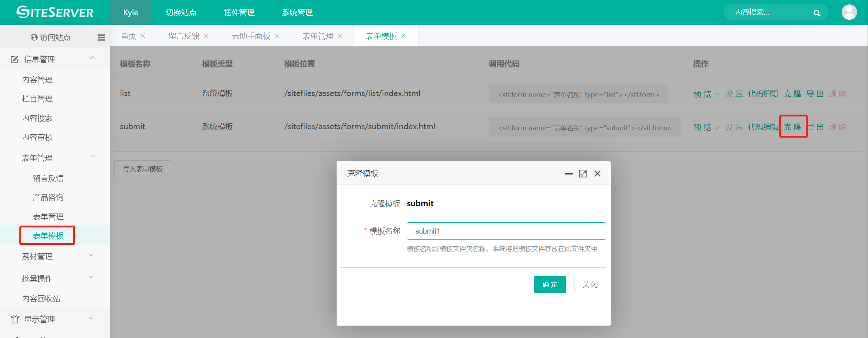Open the 预览 dropdown for list template
Viewport: 868px width, 338px height.
click(706, 94)
